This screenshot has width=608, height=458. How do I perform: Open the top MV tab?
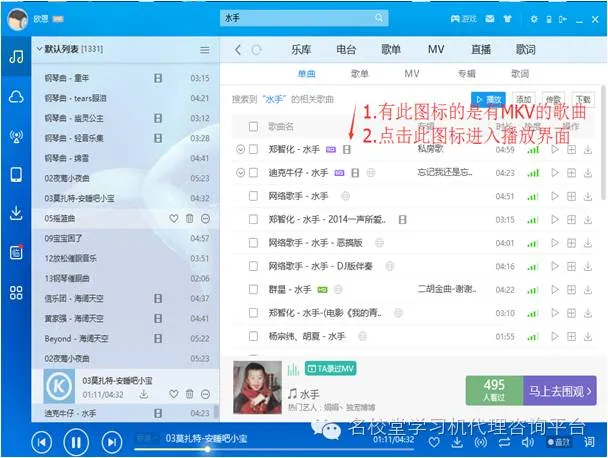(x=436, y=50)
